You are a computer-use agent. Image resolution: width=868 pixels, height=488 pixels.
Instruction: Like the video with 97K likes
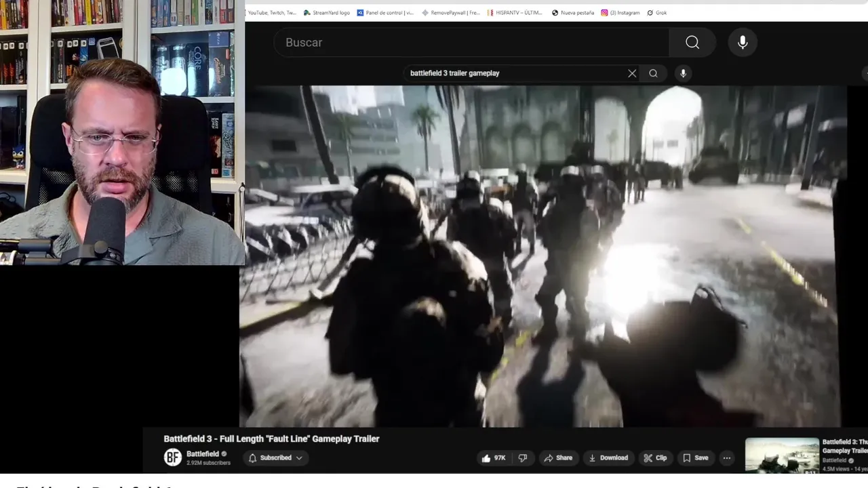pos(494,458)
